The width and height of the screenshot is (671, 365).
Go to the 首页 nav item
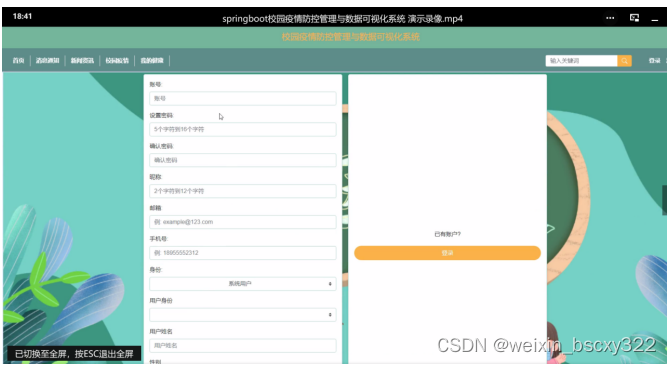[x=18, y=61]
